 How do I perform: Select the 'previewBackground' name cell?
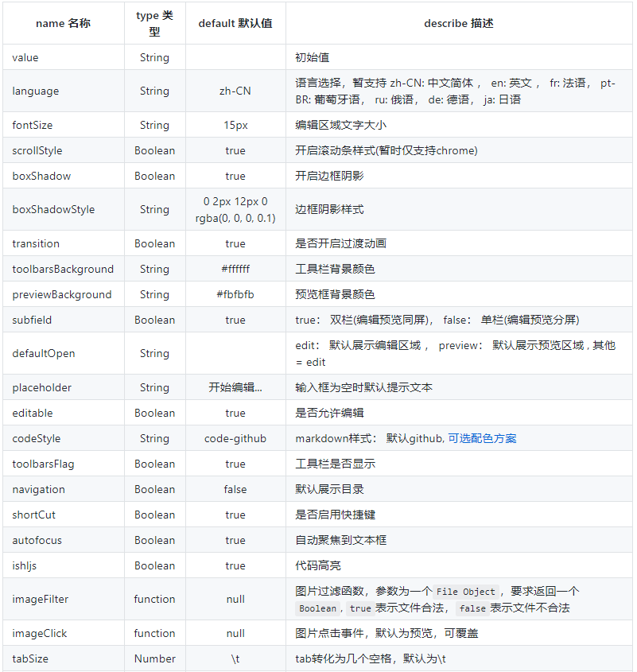tap(62, 294)
